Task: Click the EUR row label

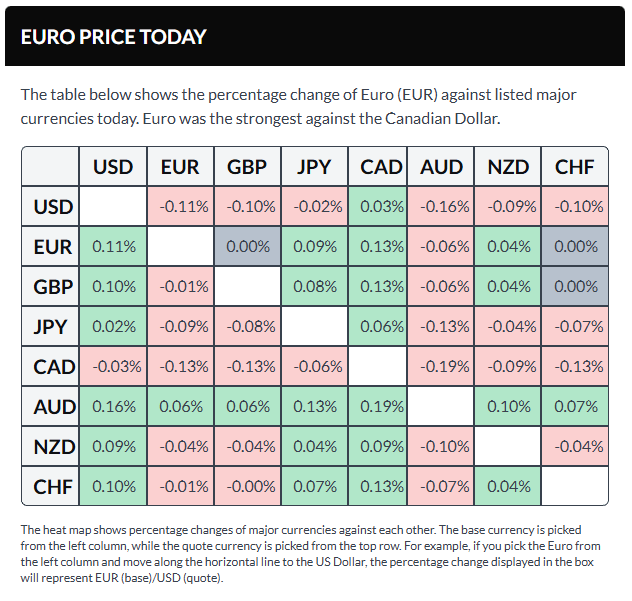Action: 52,247
